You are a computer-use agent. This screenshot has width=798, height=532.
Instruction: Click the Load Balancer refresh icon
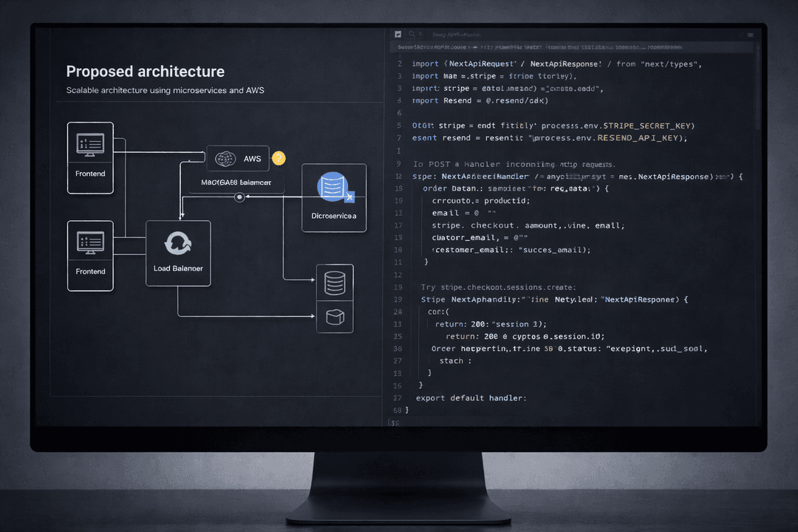[x=178, y=242]
